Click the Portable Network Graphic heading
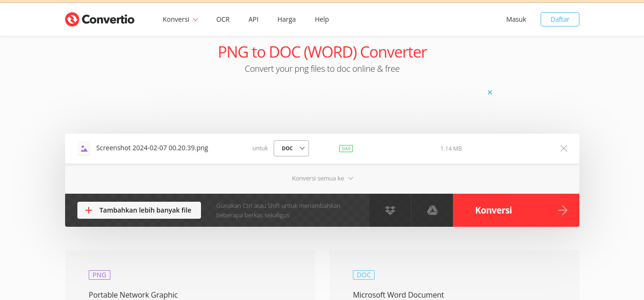Image resolution: width=644 pixels, height=300 pixels. 133,295
